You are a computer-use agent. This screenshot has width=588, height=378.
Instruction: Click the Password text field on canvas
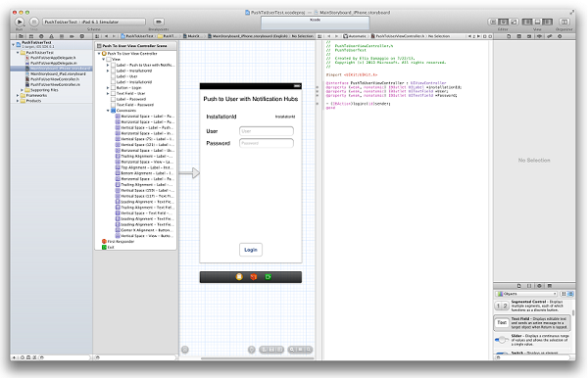coord(267,143)
